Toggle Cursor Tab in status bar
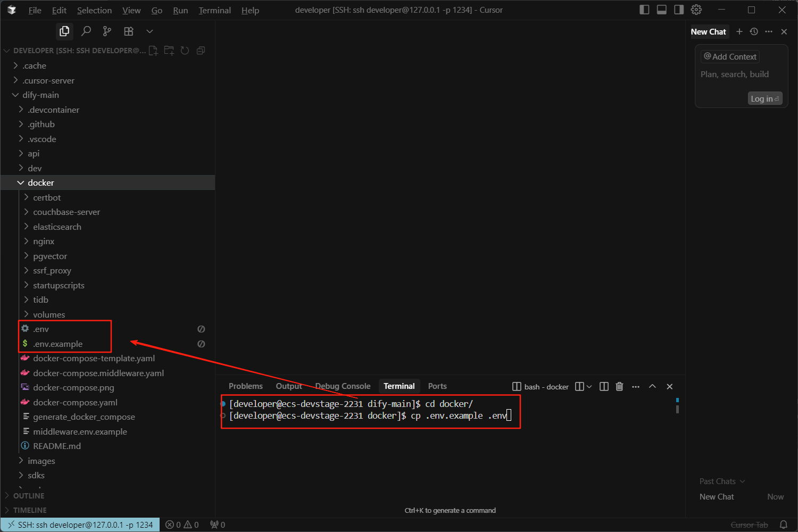The image size is (798, 532). tap(749, 525)
